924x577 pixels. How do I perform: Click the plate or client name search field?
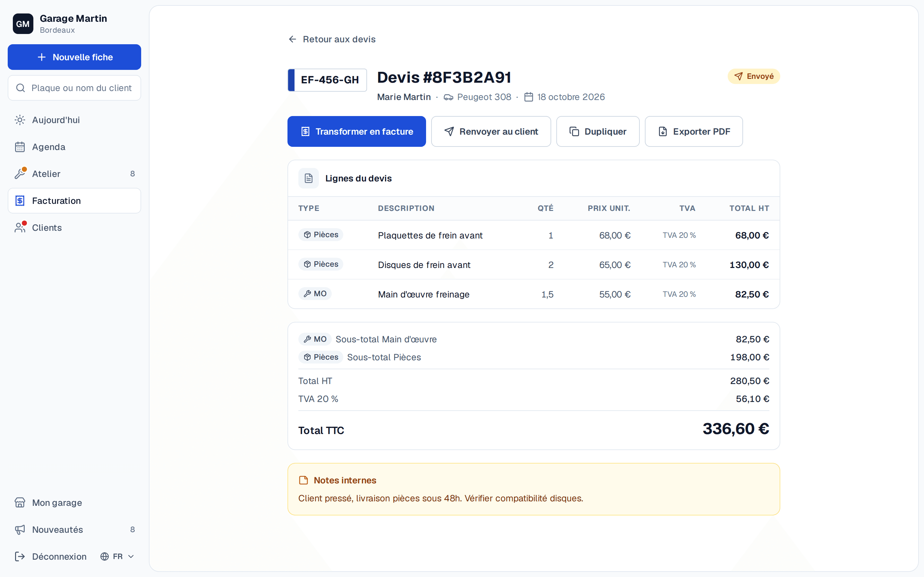(x=74, y=88)
